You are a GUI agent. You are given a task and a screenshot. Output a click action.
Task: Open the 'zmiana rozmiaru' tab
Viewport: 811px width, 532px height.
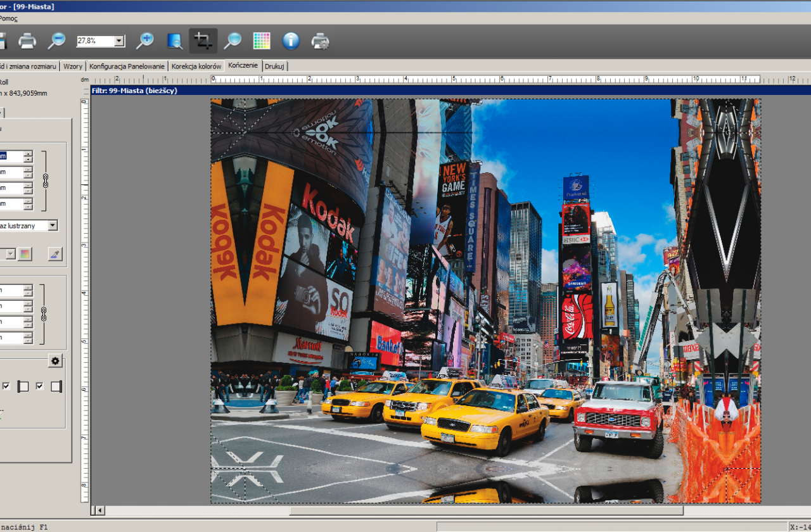click(29, 66)
